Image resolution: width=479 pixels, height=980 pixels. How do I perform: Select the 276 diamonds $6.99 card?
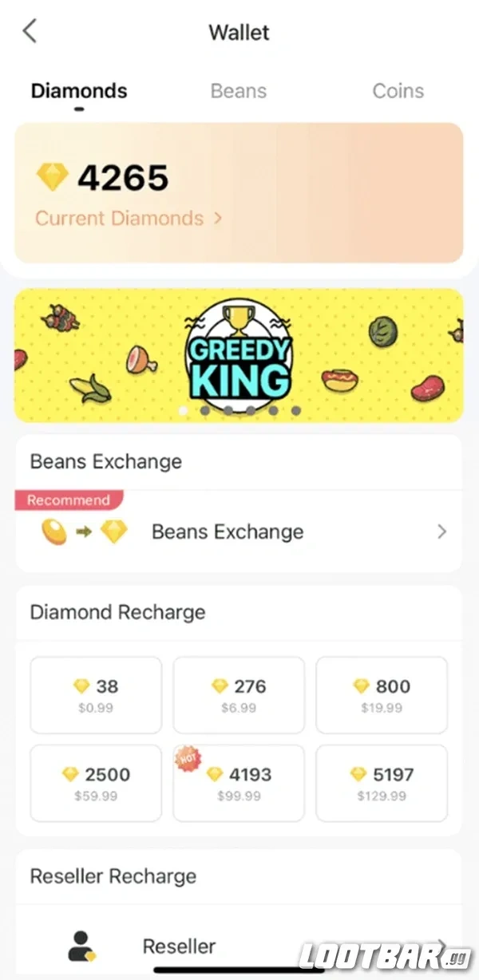click(238, 695)
